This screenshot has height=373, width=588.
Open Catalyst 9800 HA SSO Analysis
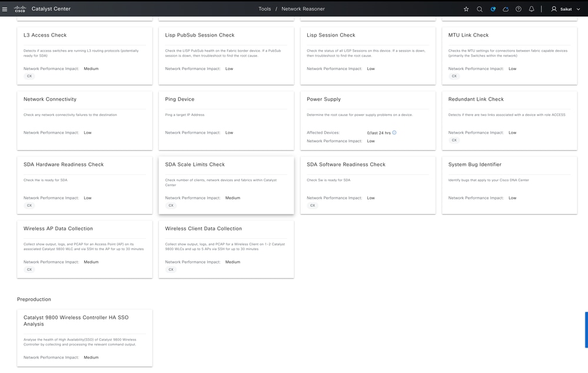coord(85,338)
